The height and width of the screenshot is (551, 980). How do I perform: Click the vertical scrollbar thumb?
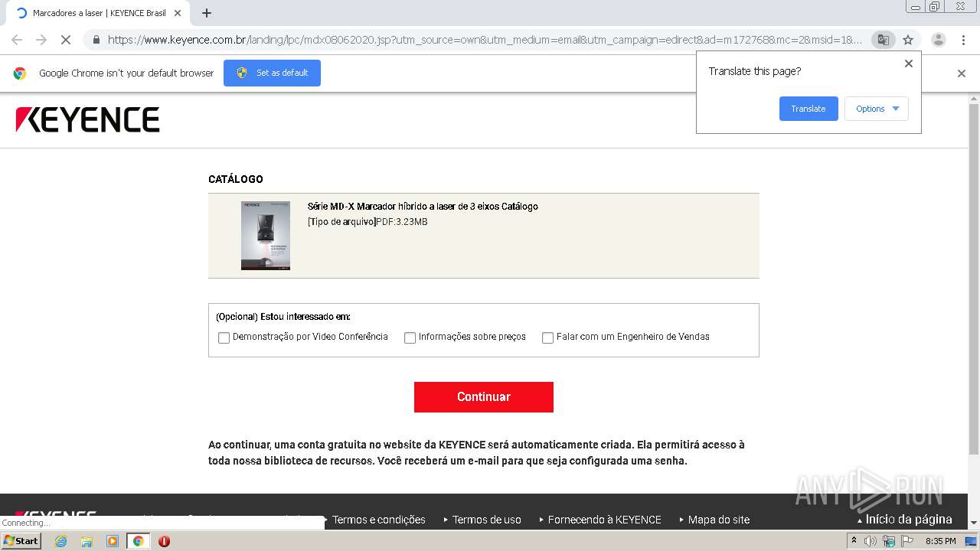click(x=974, y=279)
